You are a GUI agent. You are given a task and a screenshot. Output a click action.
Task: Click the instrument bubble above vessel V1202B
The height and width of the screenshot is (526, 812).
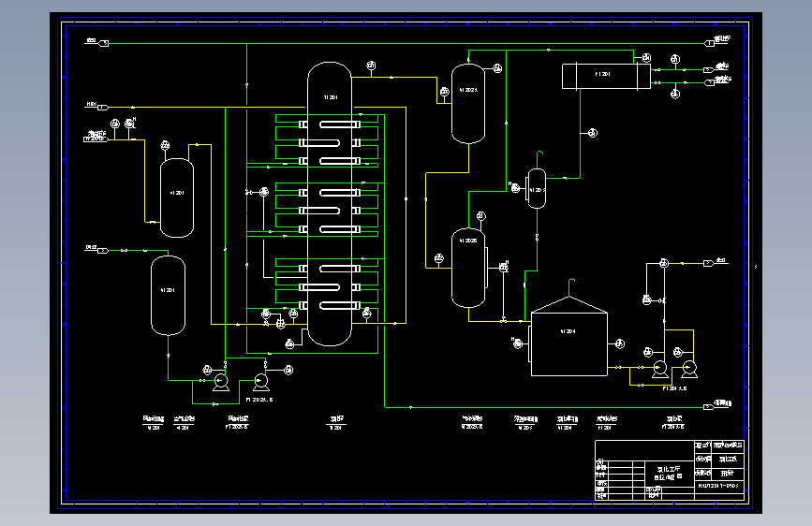click(481, 216)
